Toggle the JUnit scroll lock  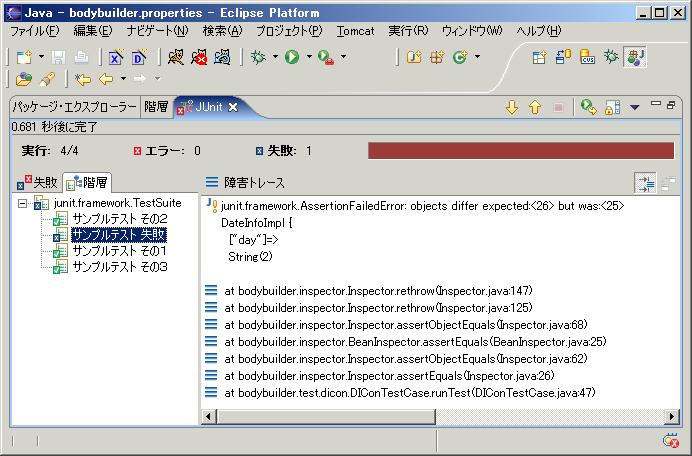point(612,107)
